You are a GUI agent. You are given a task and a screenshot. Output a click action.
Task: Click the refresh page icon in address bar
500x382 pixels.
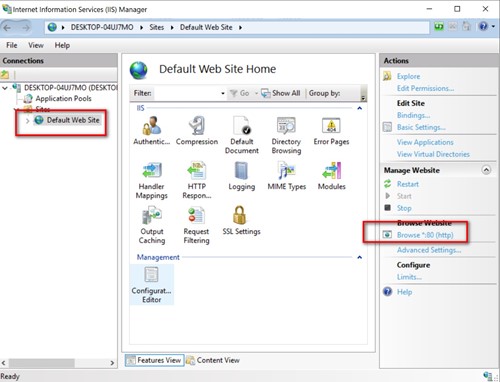click(x=439, y=27)
